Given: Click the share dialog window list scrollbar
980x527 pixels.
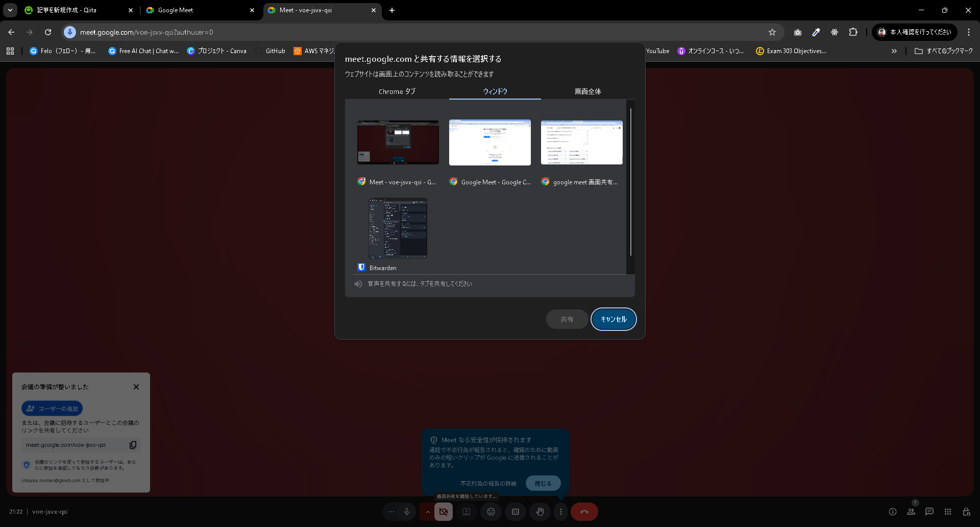Looking at the screenshot, I should click(631, 182).
